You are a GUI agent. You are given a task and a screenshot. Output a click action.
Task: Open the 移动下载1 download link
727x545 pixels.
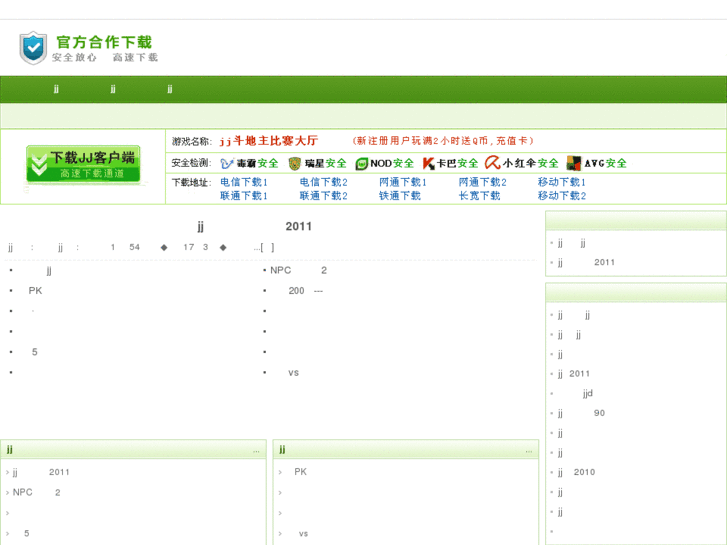(561, 182)
